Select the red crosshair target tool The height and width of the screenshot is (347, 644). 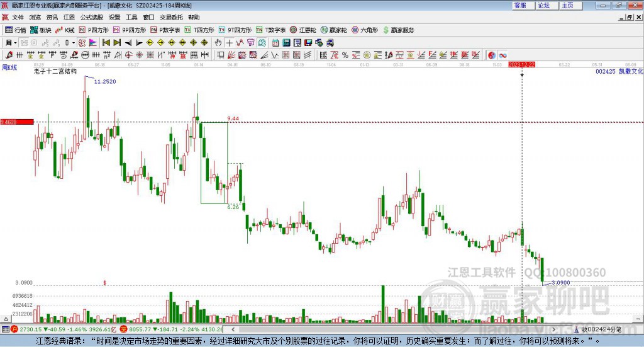[x=129, y=55]
